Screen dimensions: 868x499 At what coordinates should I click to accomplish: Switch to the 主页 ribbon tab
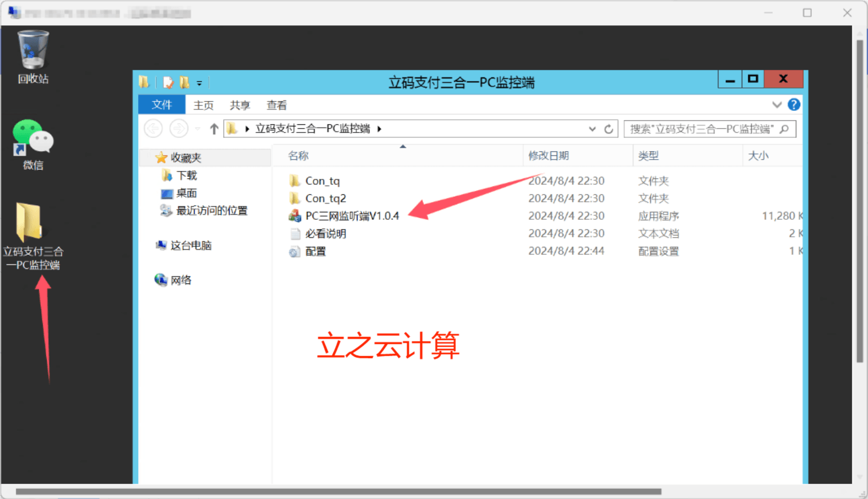tap(204, 105)
